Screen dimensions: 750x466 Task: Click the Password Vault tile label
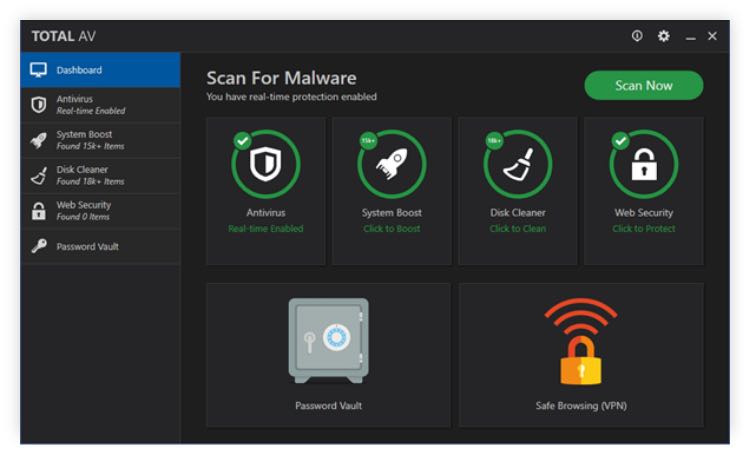(x=329, y=406)
